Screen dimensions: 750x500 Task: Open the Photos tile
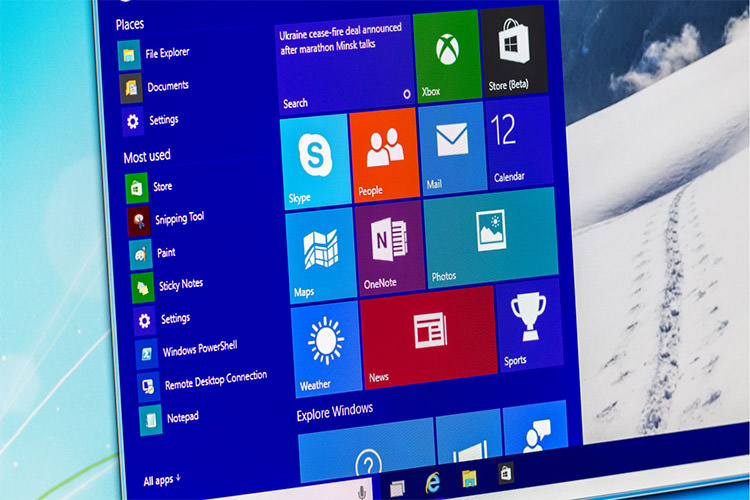(491, 238)
